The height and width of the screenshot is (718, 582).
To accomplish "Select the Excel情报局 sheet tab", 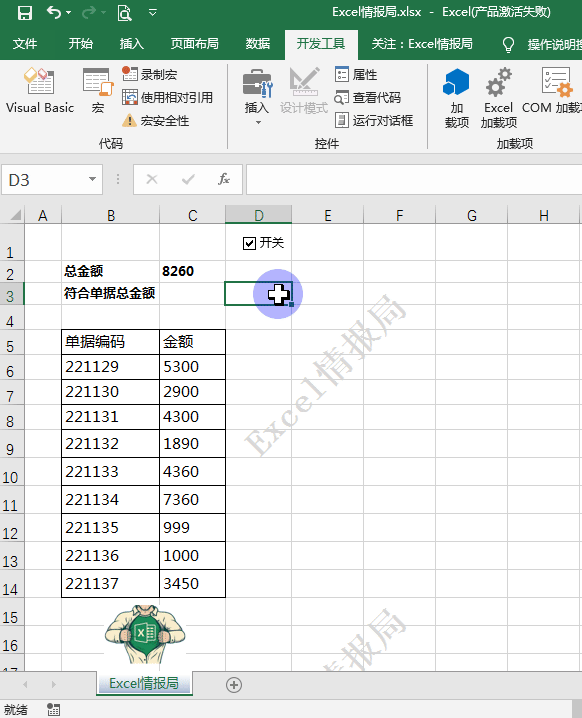I will [144, 683].
